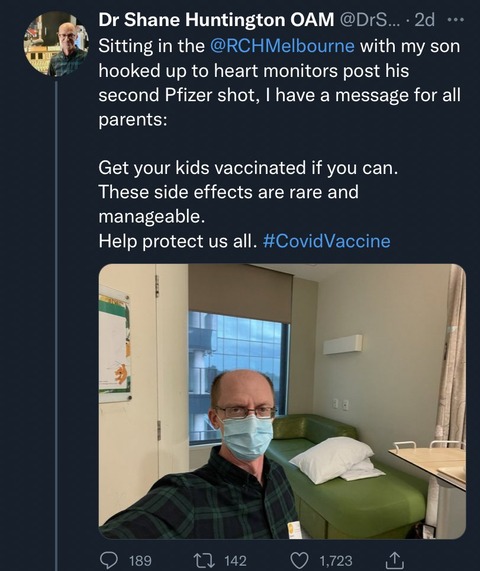The width and height of the screenshot is (480, 571).
Task: Open the #CovidVaccine hashtag link
Action: click(326, 241)
